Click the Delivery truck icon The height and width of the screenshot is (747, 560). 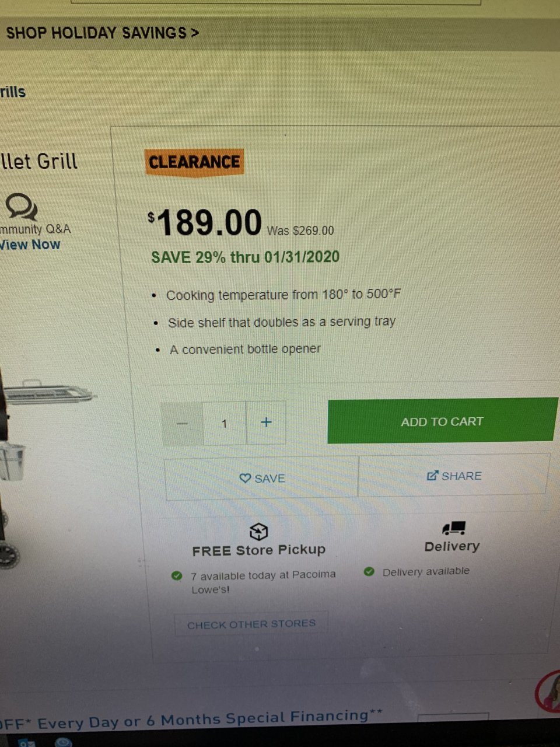pos(453,528)
